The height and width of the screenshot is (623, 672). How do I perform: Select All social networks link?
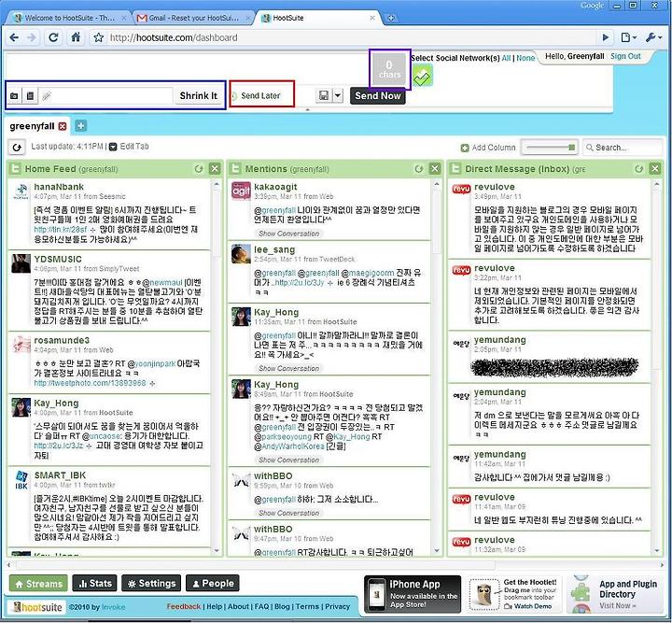pos(506,58)
